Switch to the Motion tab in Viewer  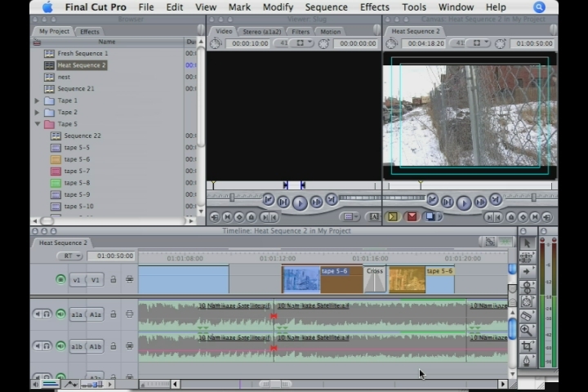(331, 32)
